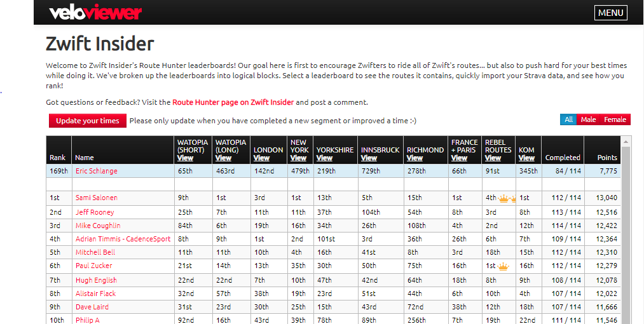
Task: Open Mike Coughlin's profile
Action: point(98,226)
